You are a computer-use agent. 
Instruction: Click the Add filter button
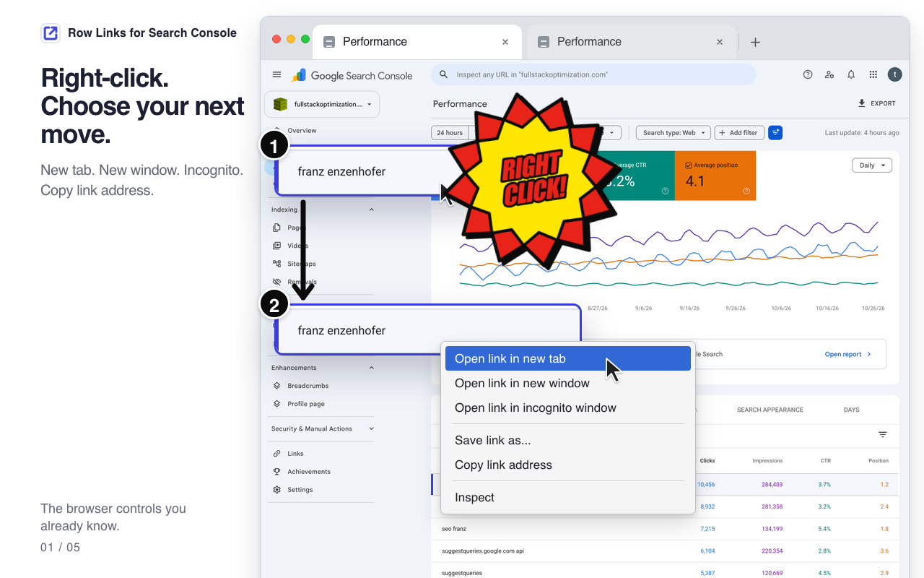pyautogui.click(x=739, y=133)
